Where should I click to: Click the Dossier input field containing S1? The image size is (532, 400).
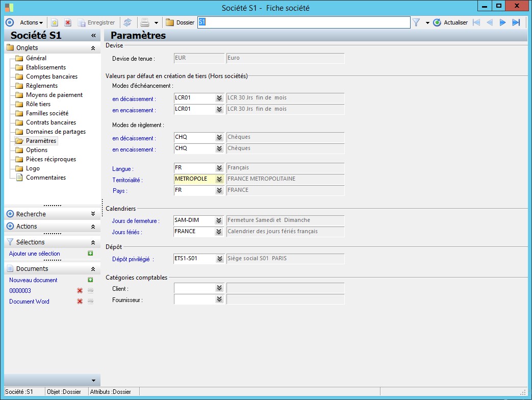pos(303,22)
